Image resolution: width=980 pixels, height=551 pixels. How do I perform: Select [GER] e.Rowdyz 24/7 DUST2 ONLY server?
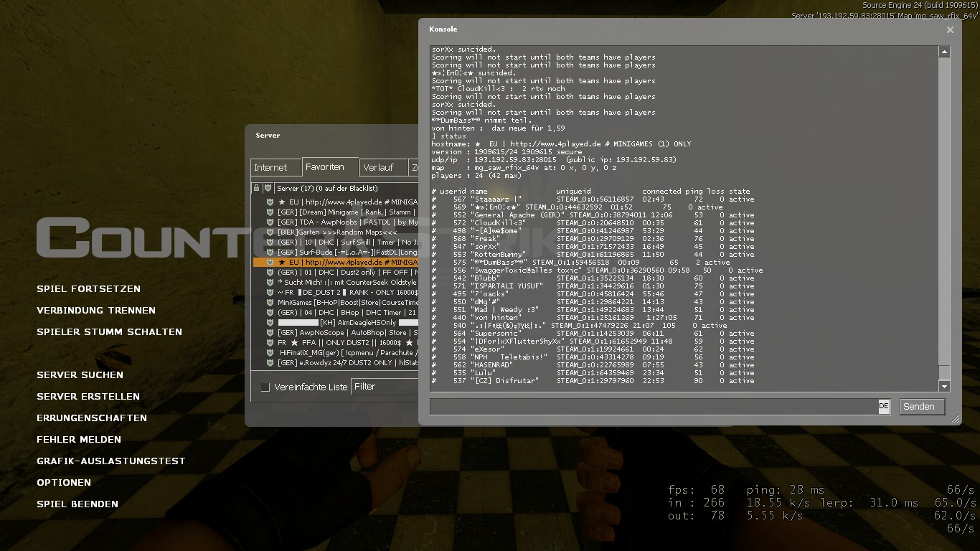(336, 363)
